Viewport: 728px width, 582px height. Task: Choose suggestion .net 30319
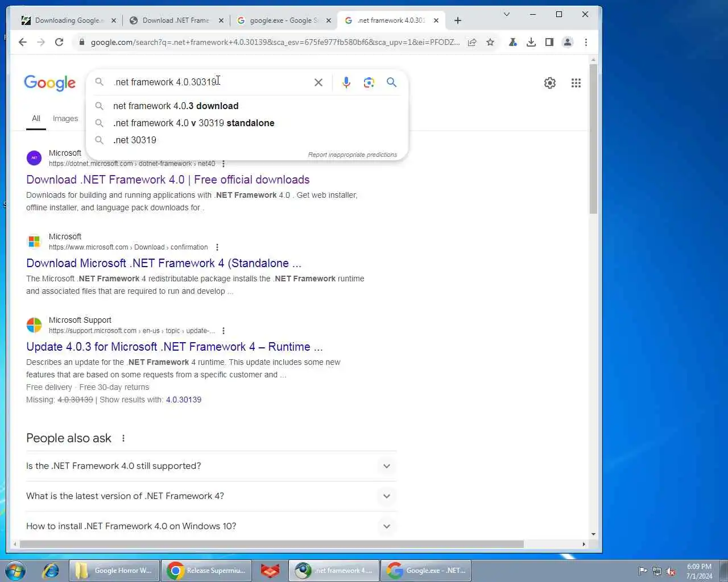coord(247,140)
